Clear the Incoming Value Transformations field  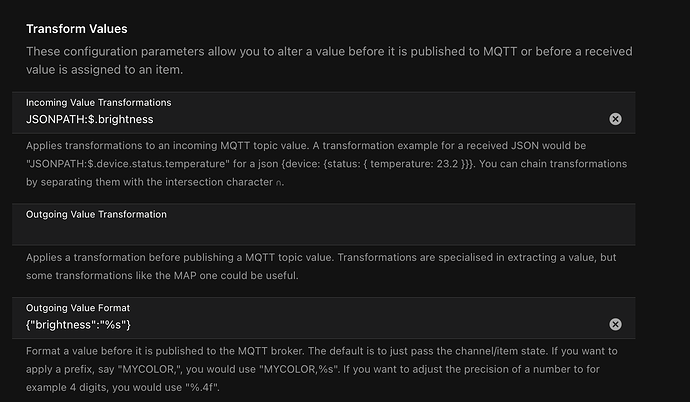pos(615,119)
